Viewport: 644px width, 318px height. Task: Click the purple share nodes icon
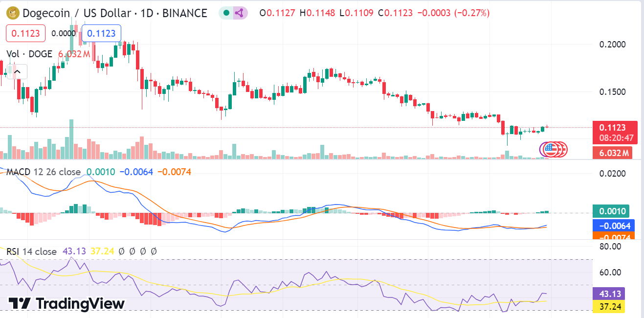[239, 13]
